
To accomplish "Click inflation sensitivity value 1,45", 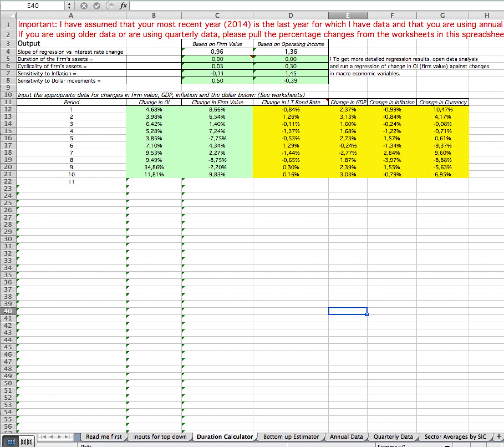I will [291, 74].
